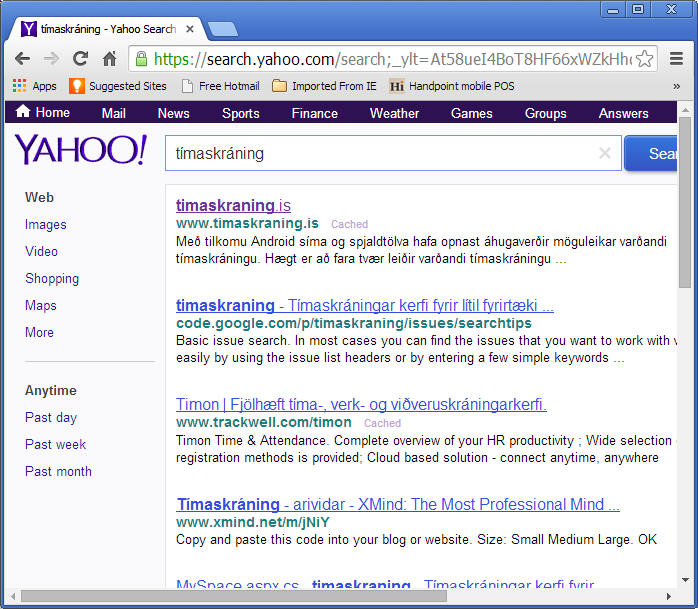Select the tímaskráning Yahoo Search tab
Image resolution: width=698 pixels, height=609 pixels.
click(x=108, y=29)
